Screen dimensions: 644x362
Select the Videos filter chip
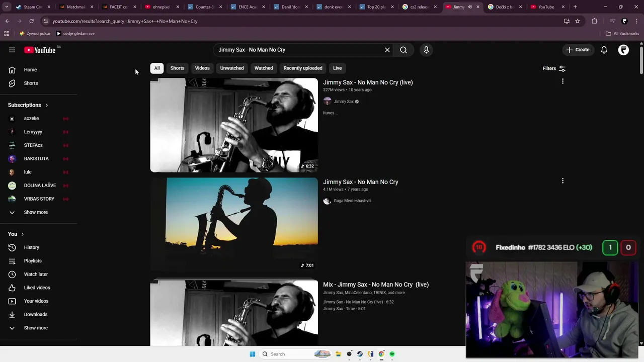point(202,68)
